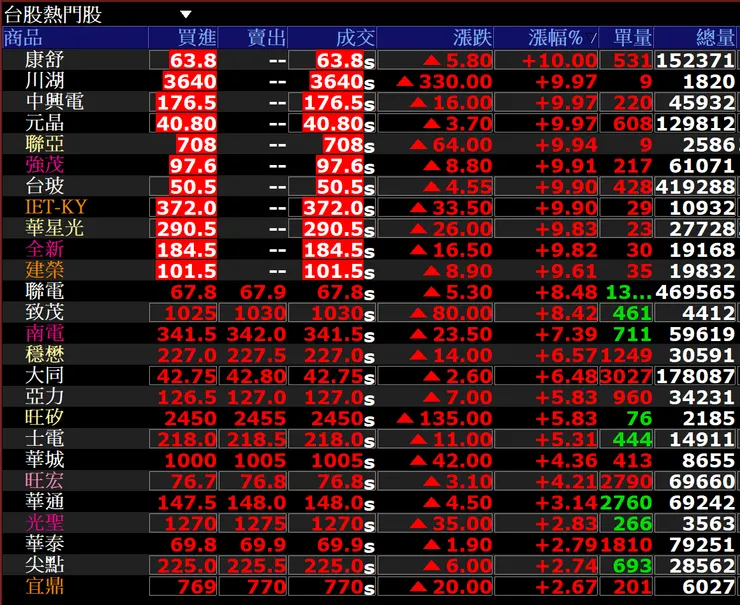Click 強茂 deal price 97.6
This screenshot has width=740, height=605.
[340, 166]
